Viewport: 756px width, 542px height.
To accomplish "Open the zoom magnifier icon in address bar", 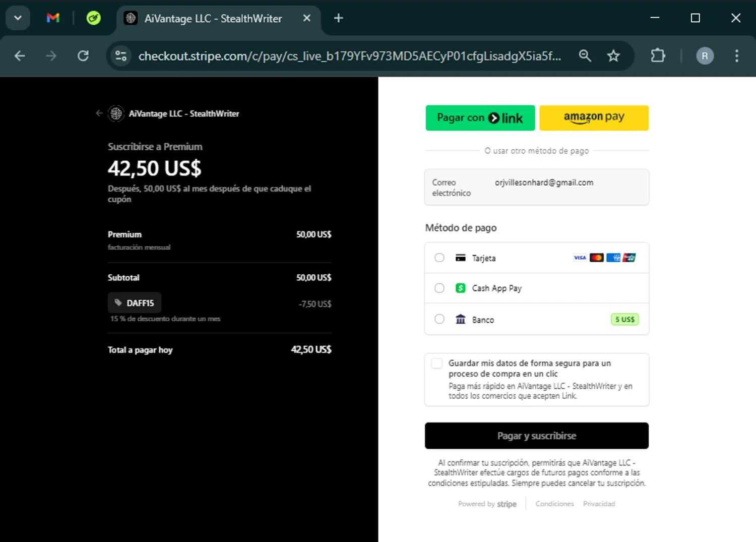I will (585, 56).
